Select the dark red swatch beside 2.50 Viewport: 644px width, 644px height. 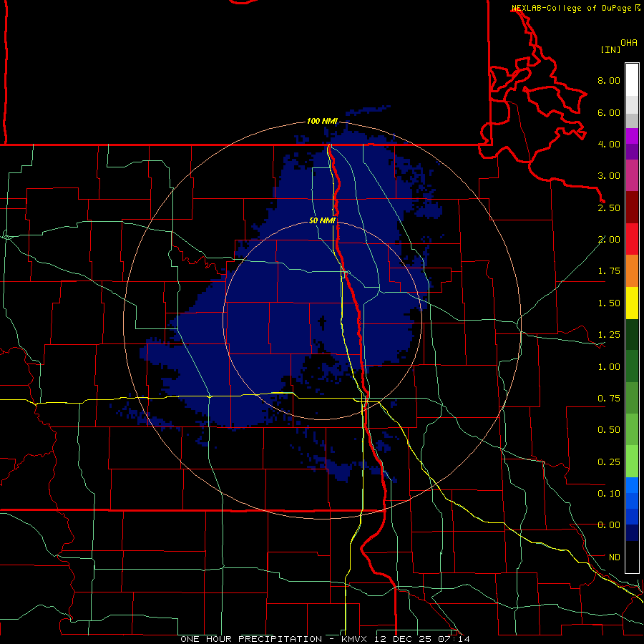(632, 208)
